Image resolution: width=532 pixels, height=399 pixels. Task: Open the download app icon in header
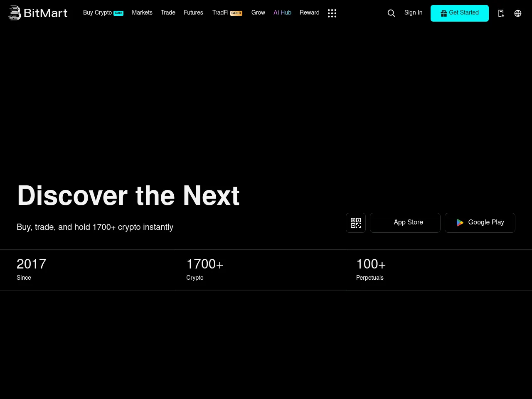click(501, 13)
